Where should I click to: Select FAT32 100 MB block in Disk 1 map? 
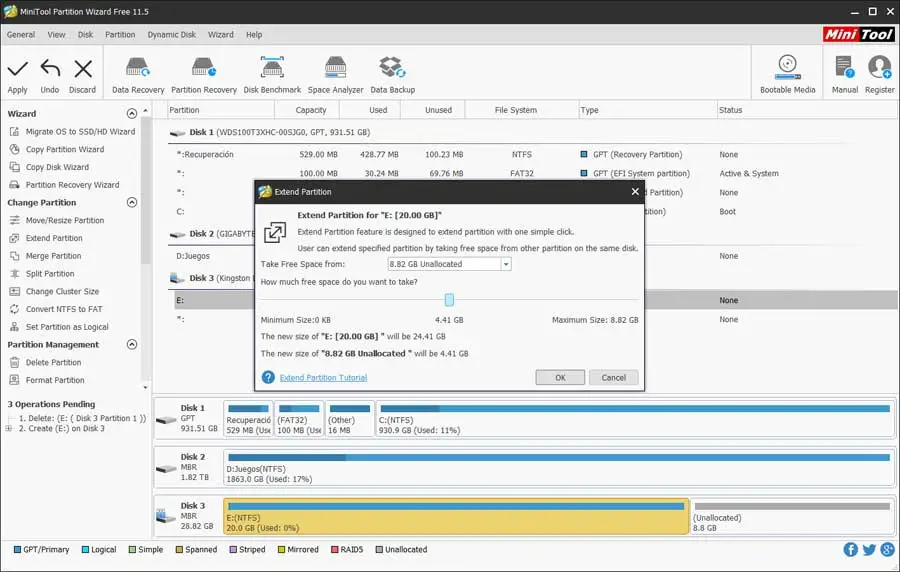click(299, 419)
